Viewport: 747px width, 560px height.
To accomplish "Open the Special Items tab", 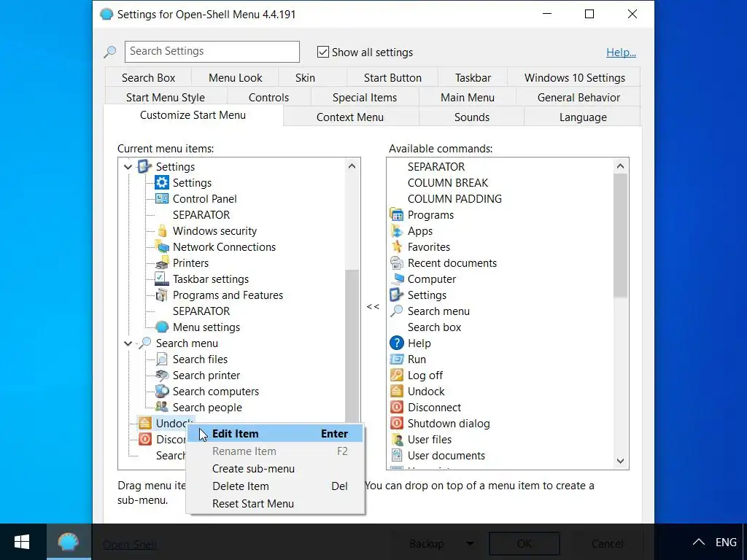I will pos(365,97).
